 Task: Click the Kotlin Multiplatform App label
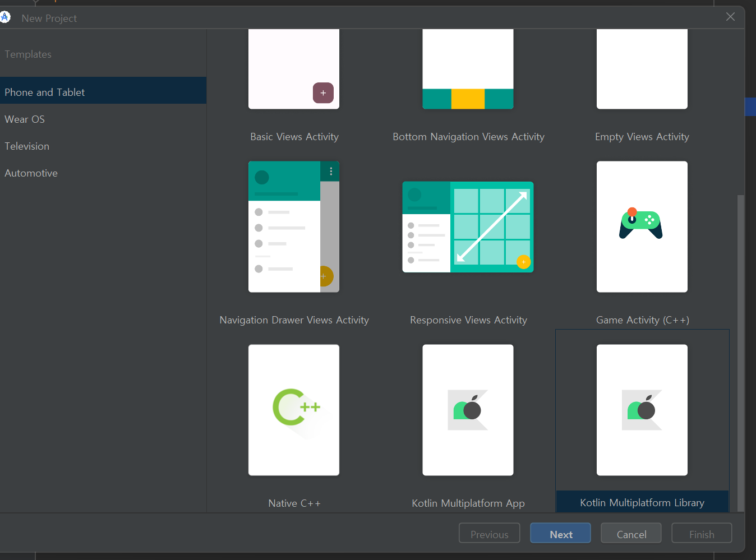coord(468,503)
